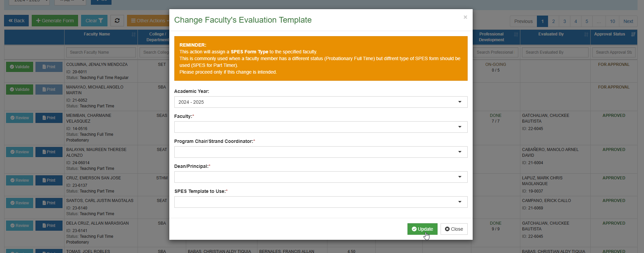The image size is (644, 253).
Task: Click Search Approval Status field
Action: click(614, 52)
